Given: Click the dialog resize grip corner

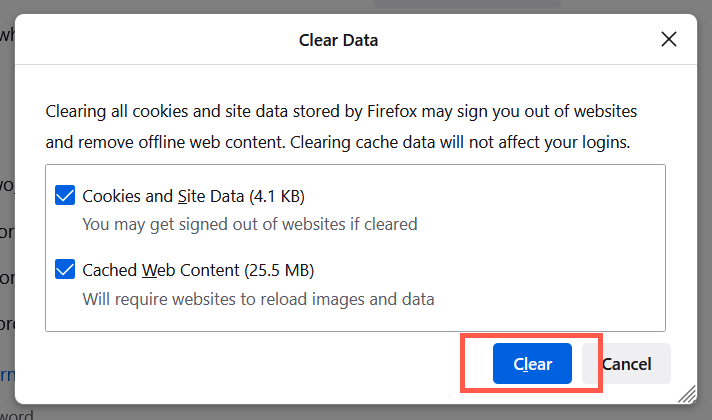Looking at the screenshot, I should 687,393.
